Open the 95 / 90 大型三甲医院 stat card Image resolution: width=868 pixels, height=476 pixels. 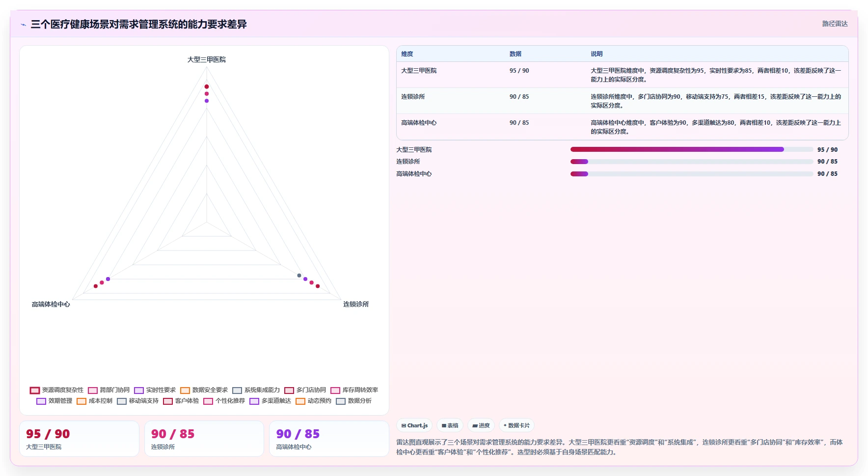click(x=79, y=439)
